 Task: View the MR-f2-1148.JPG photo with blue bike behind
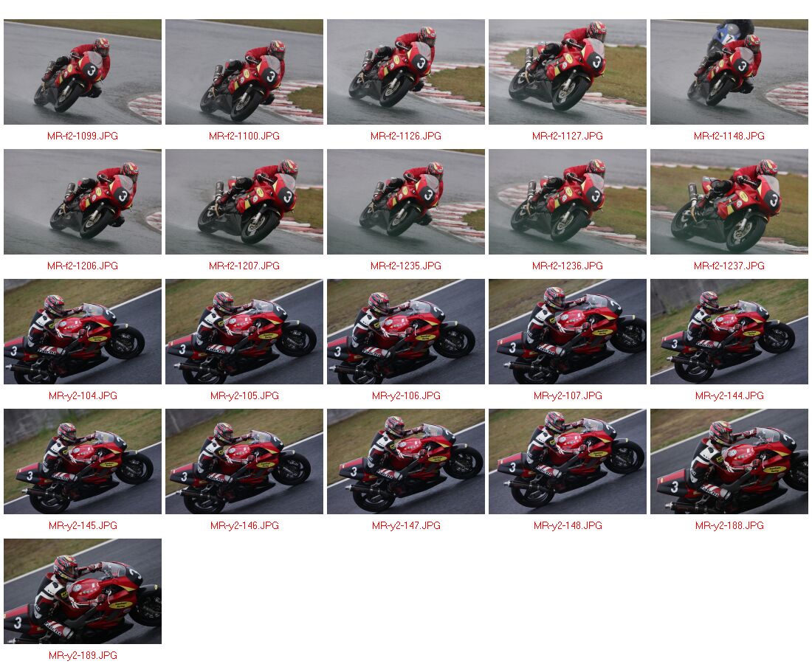pos(729,72)
